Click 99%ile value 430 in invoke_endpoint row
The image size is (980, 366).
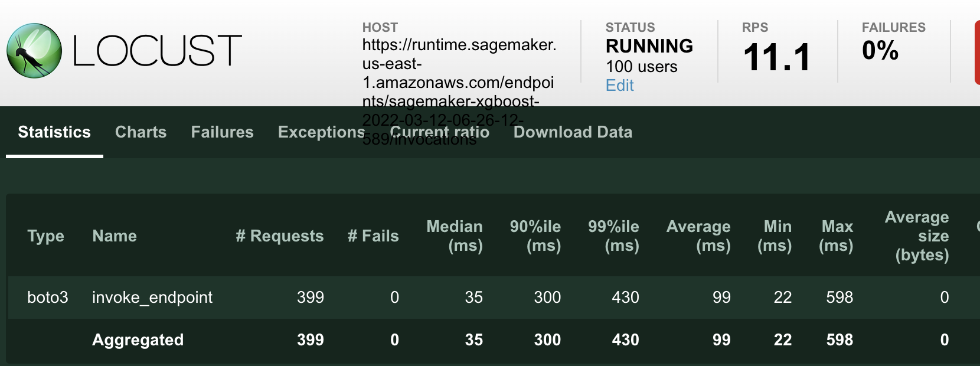coord(626,298)
